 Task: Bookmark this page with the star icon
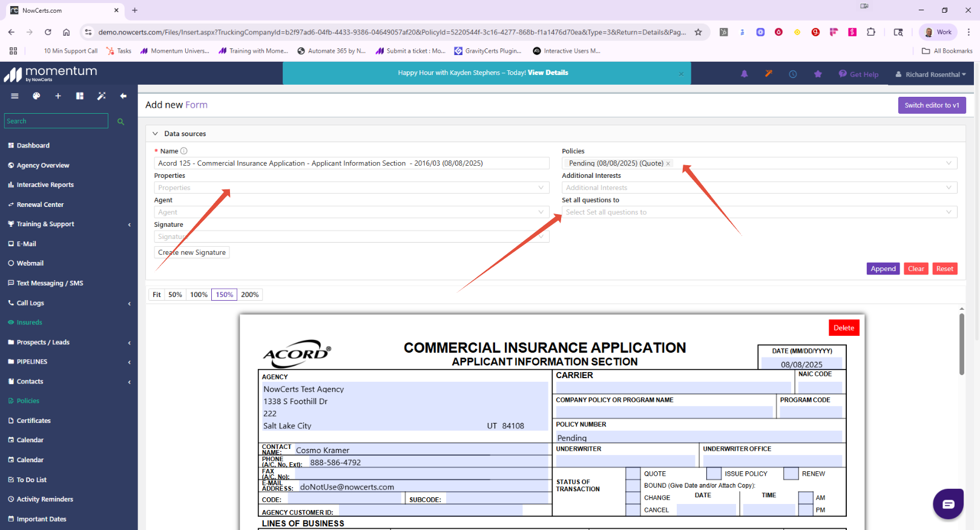pyautogui.click(x=698, y=32)
